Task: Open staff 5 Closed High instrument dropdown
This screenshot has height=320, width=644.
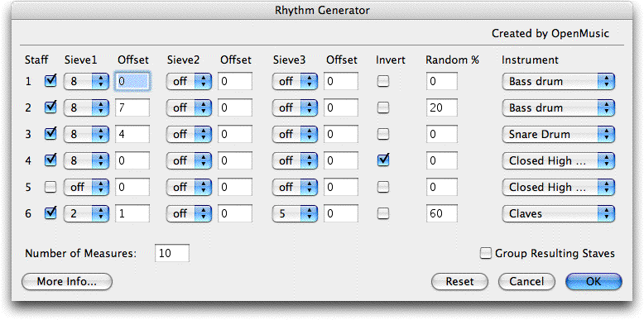Action: 558,188
